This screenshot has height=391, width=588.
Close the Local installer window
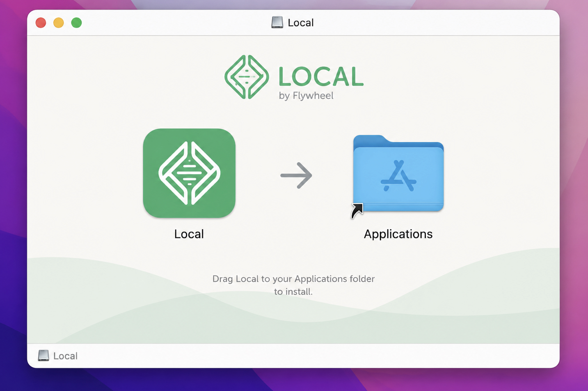41,23
